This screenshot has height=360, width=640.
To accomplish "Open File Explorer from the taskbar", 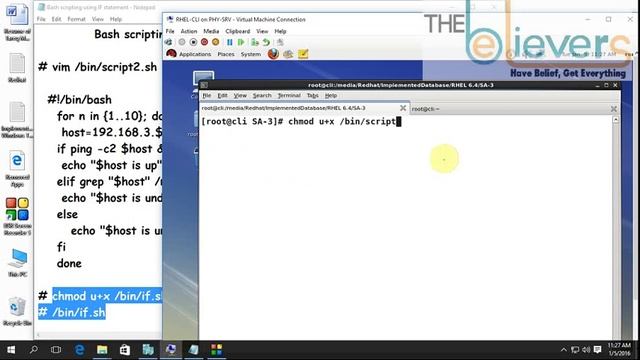I will tap(102, 350).
